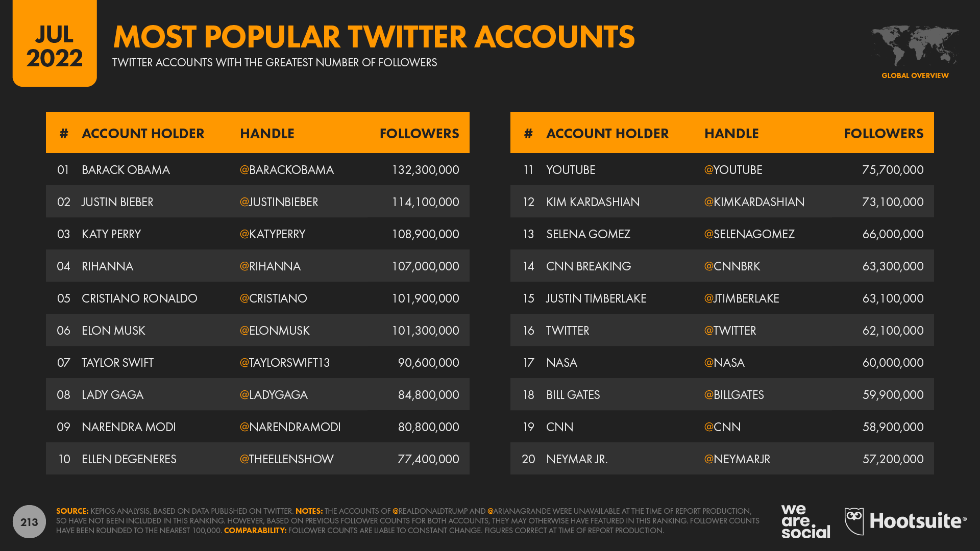Image resolution: width=980 pixels, height=551 pixels.
Task: Click the We Are Social logo
Action: pyautogui.click(x=805, y=521)
